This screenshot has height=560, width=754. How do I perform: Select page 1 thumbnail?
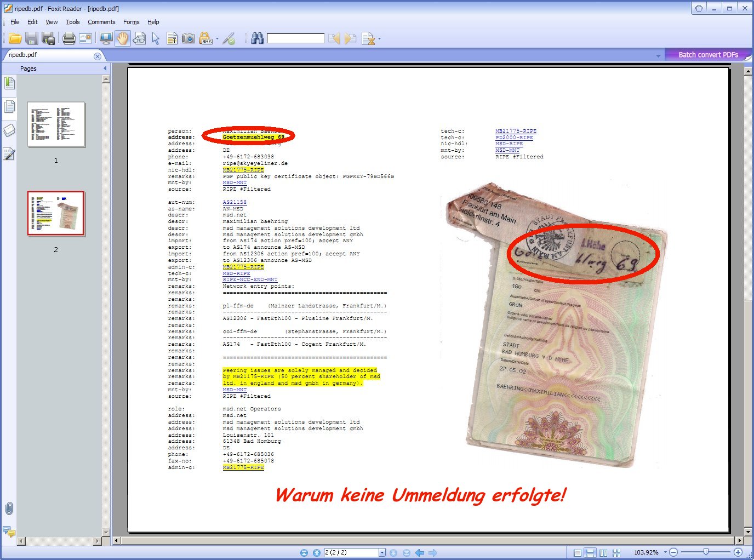pyautogui.click(x=56, y=124)
